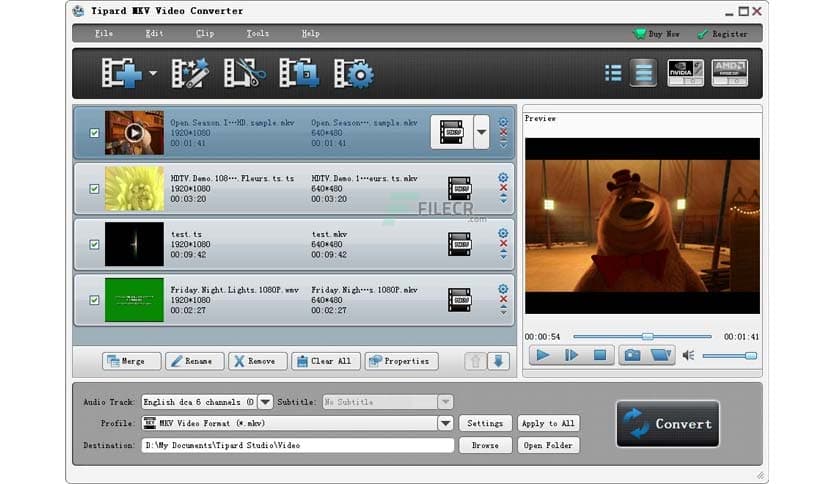Screen dimensions: 836x484
Task: Mute preview audio speaker icon
Action: pyautogui.click(x=688, y=355)
